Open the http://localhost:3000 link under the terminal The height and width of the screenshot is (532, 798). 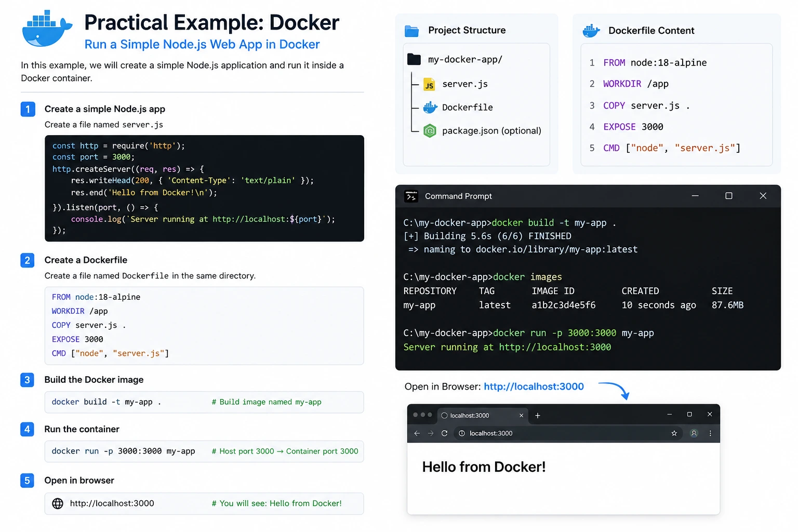(534, 387)
